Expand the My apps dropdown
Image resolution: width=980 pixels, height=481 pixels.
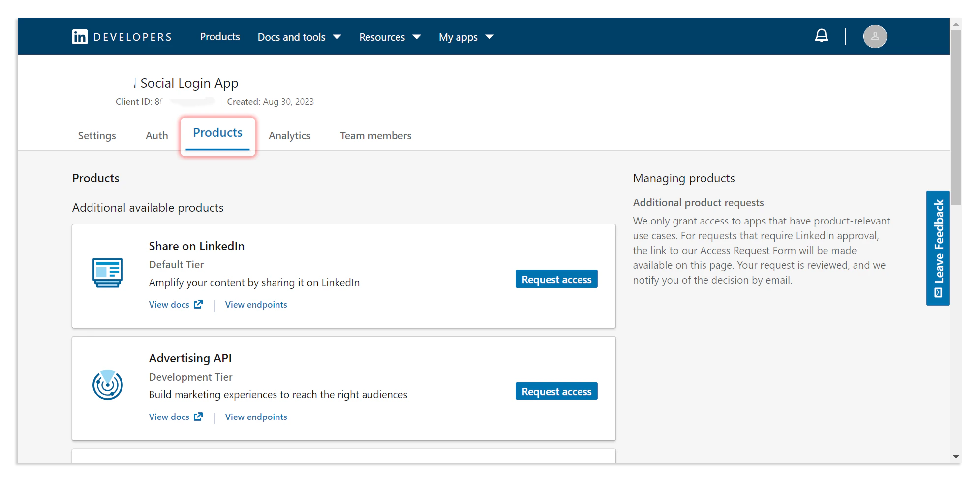[465, 37]
